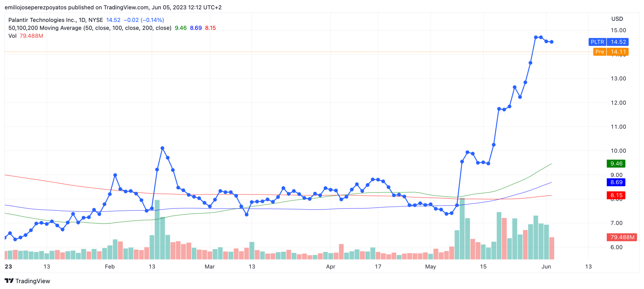Click the PLTR 14.52 price label
This screenshot has height=289, width=644.
click(608, 42)
